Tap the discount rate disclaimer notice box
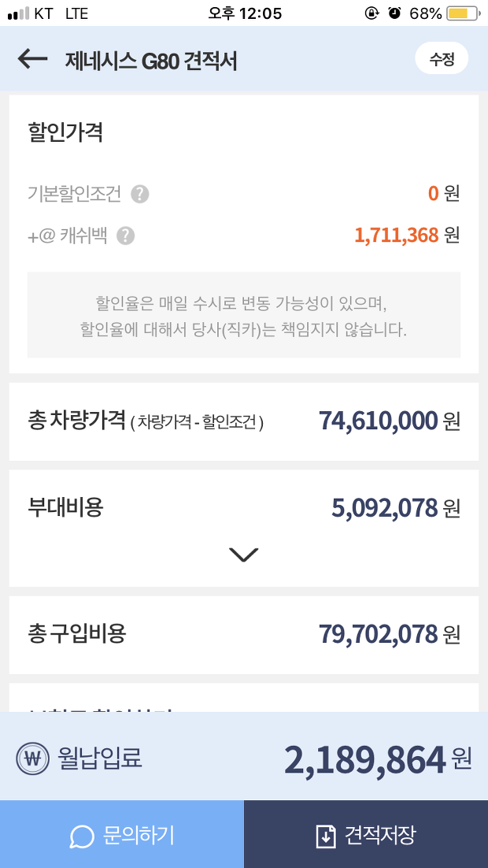Image resolution: width=488 pixels, height=868 pixels. [244, 314]
